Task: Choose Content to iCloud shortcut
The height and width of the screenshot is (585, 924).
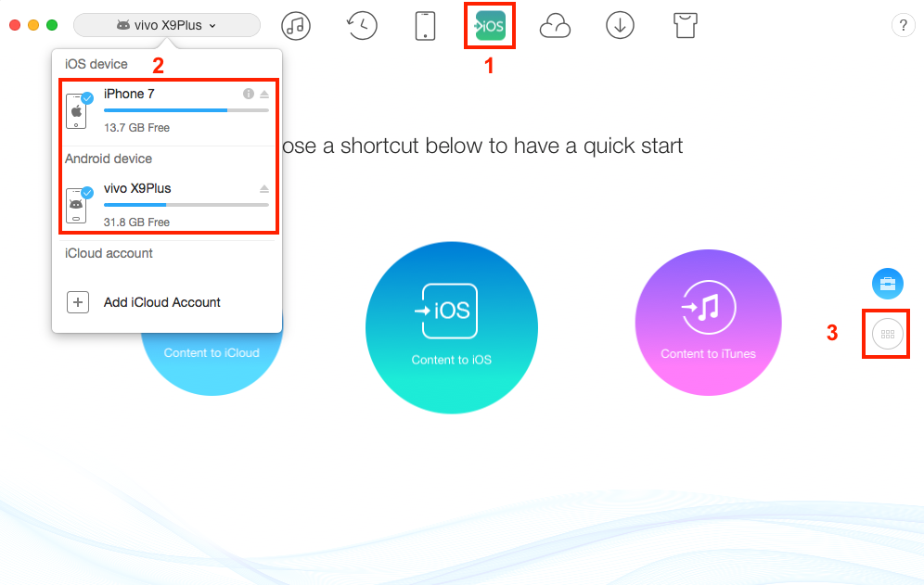Action: point(212,353)
